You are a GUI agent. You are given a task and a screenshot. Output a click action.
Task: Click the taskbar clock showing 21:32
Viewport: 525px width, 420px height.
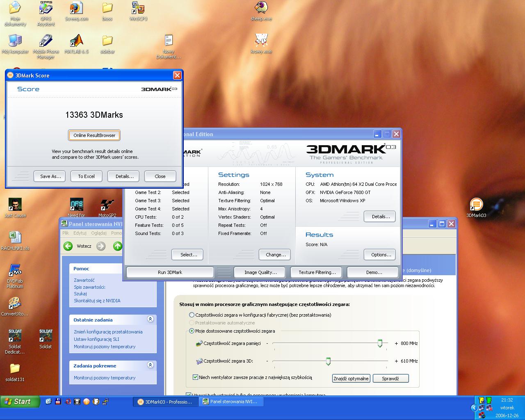tap(507, 400)
